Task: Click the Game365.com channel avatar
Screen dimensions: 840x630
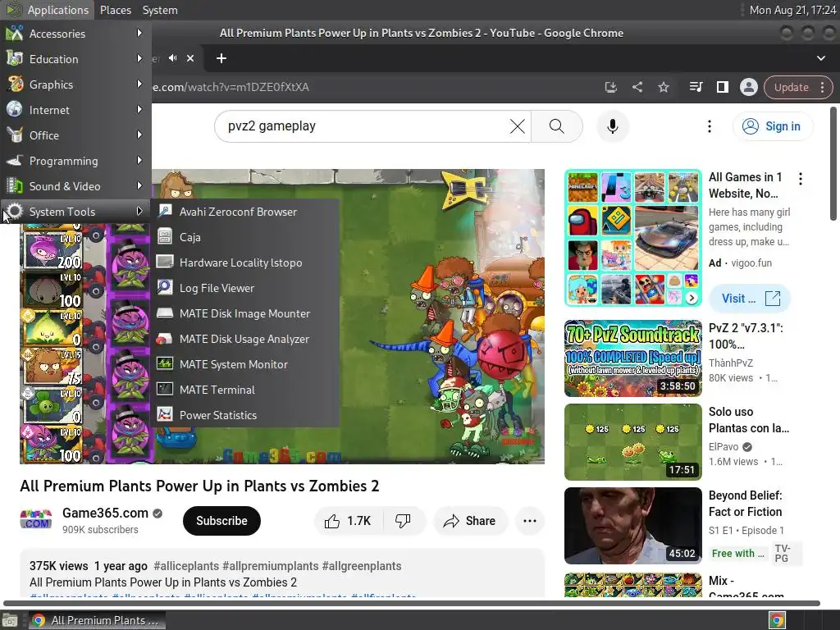Action: tap(36, 520)
